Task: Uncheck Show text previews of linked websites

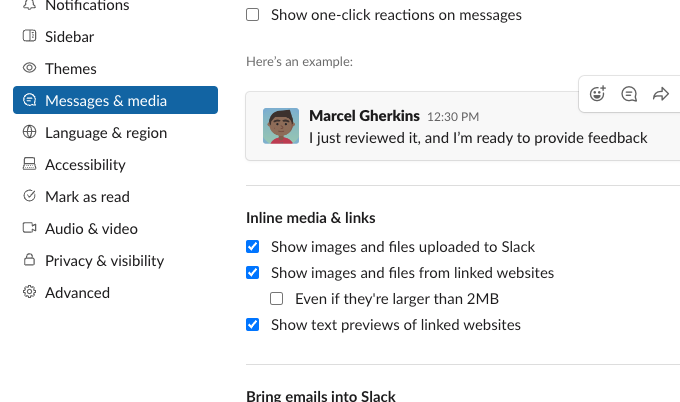Action: pyautogui.click(x=252, y=325)
